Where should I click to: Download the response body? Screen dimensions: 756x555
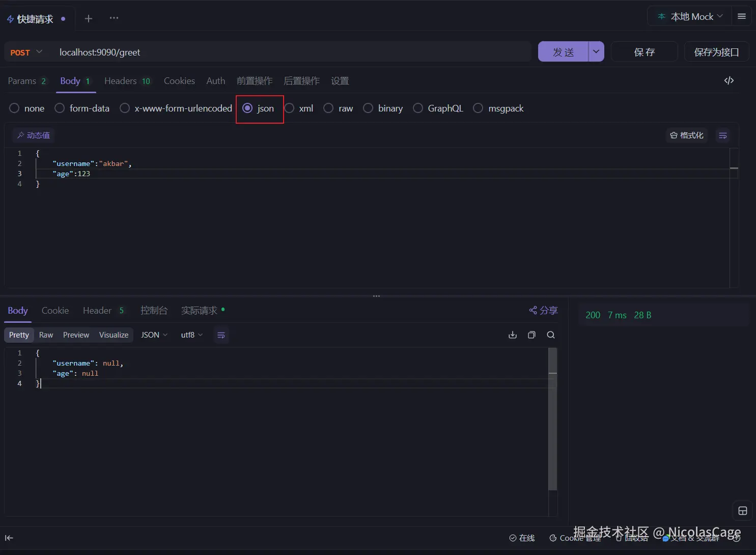click(x=513, y=335)
